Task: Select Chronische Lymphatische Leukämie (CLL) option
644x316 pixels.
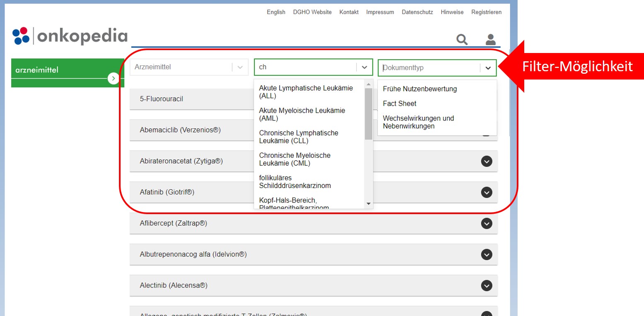Action: tap(298, 137)
